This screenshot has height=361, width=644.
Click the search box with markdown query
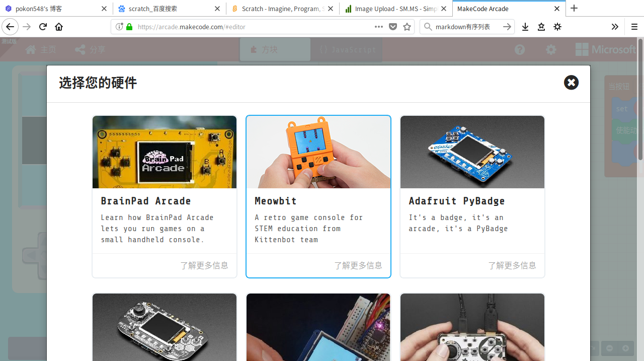(467, 27)
